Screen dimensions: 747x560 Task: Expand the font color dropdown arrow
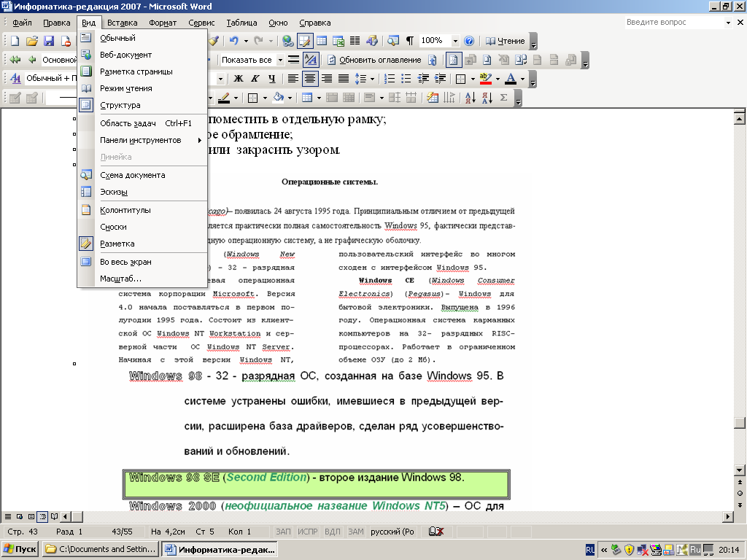522,79
